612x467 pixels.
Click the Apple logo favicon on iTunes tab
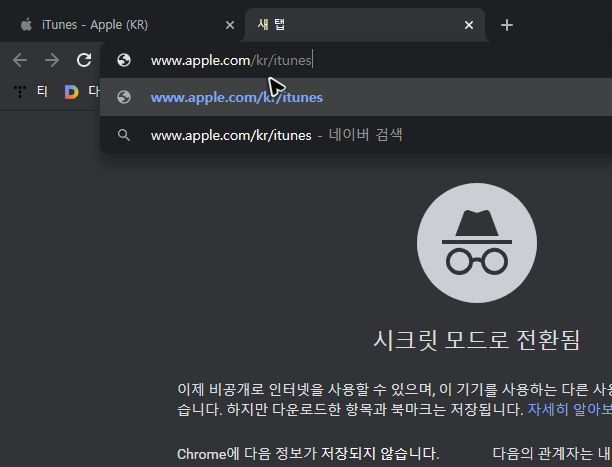(26, 25)
